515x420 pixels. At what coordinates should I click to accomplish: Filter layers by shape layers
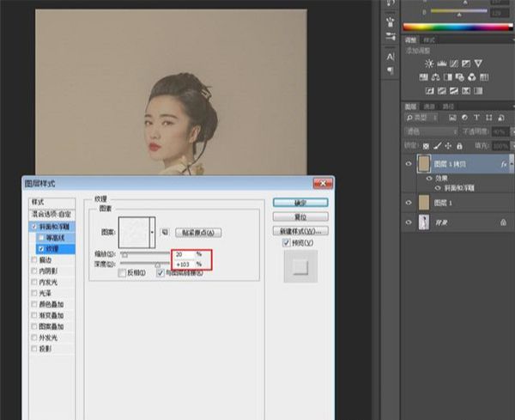pos(488,118)
